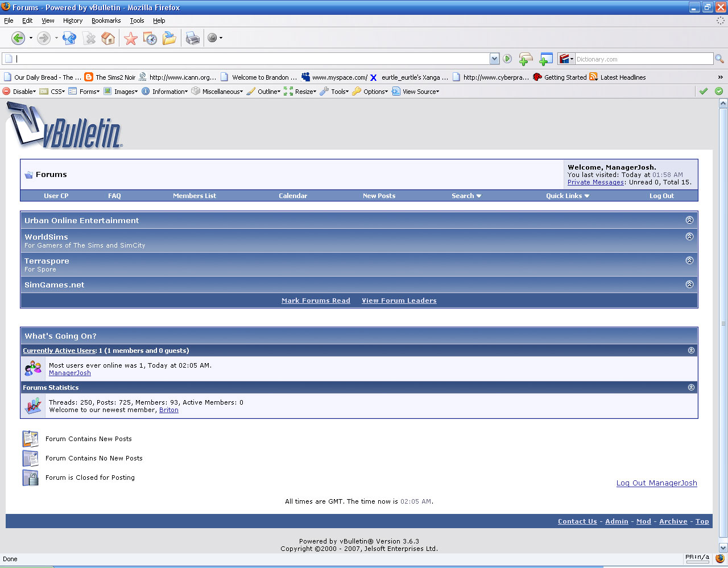Click the grey forward arrow button
The height and width of the screenshot is (568, 728).
click(44, 38)
